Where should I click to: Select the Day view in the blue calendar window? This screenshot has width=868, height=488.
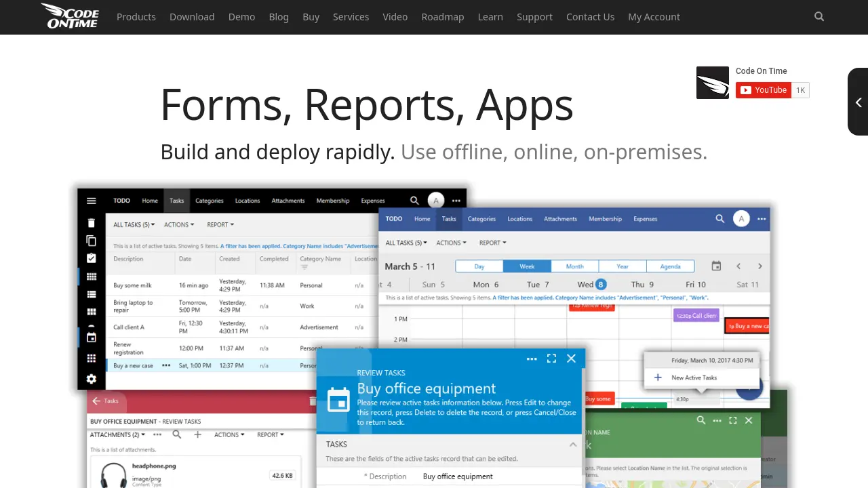click(x=479, y=266)
